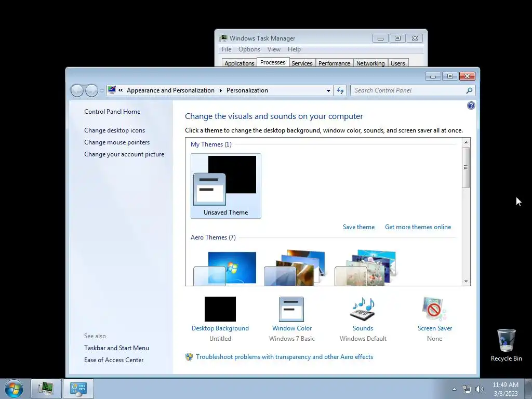Click the Save theme link
The height and width of the screenshot is (399, 532).
[x=358, y=227]
